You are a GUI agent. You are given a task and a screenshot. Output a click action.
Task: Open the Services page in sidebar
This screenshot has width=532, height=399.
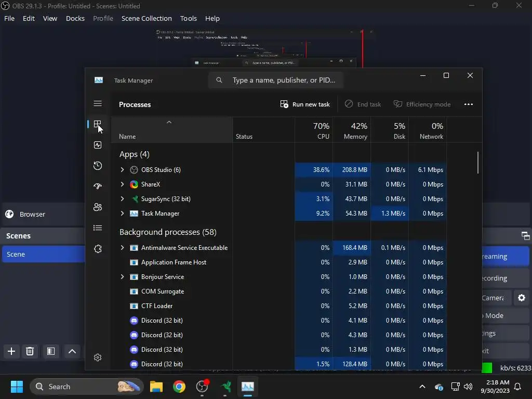[x=98, y=249]
